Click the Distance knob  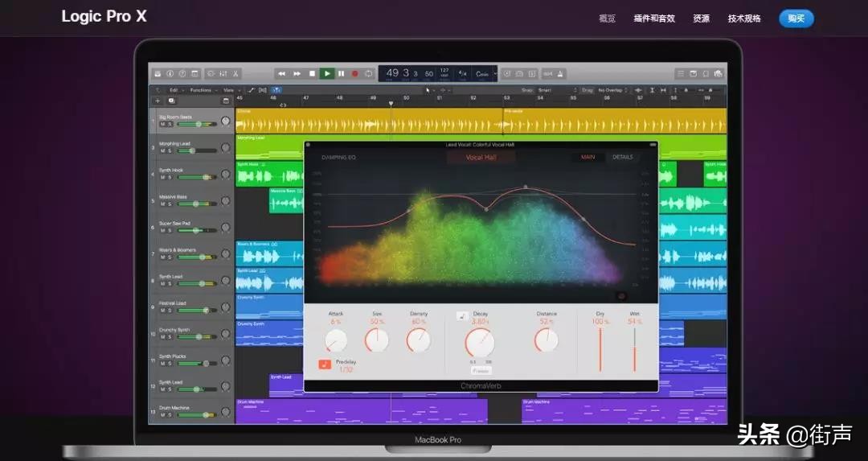547,340
